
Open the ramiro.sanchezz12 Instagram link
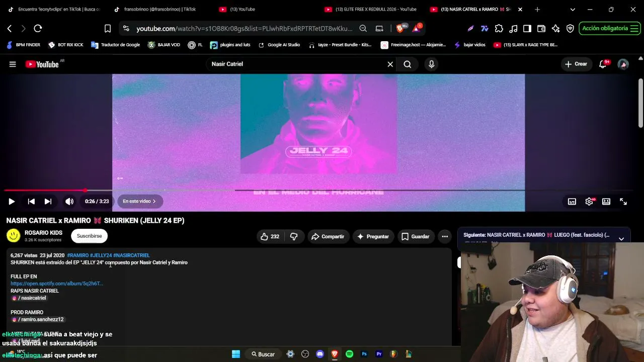pos(38,319)
